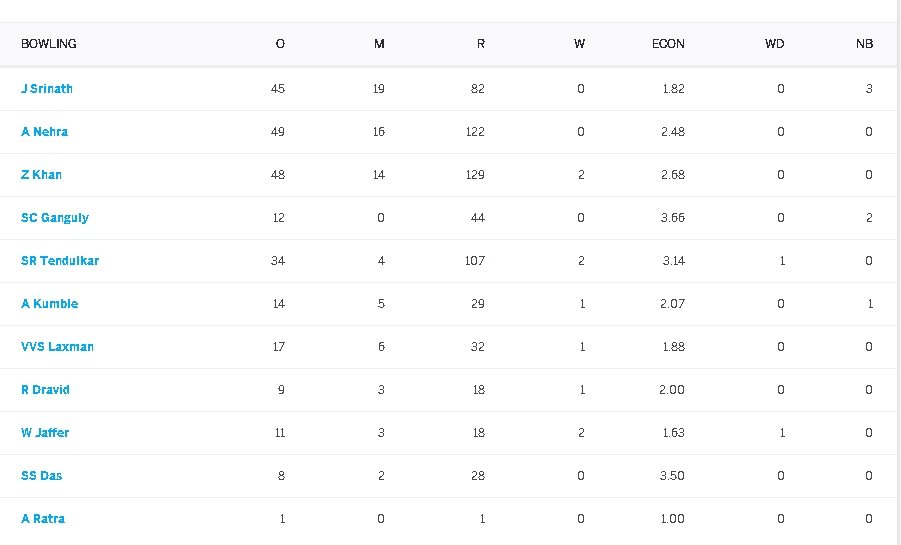
Task: Open J Srinath player profile link
Action: coord(47,89)
